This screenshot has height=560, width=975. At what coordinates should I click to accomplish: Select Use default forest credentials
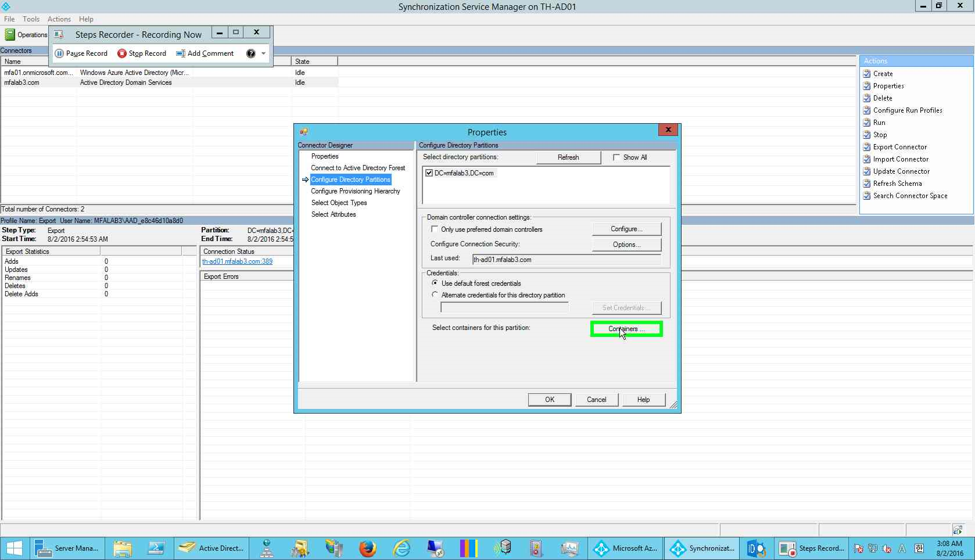(x=435, y=283)
